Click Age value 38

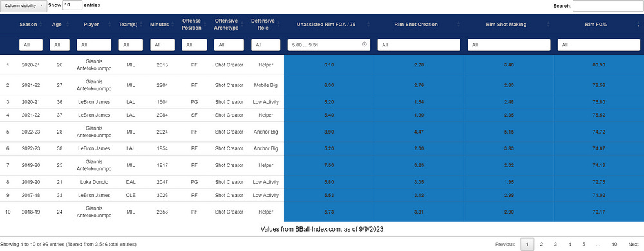pos(59,148)
